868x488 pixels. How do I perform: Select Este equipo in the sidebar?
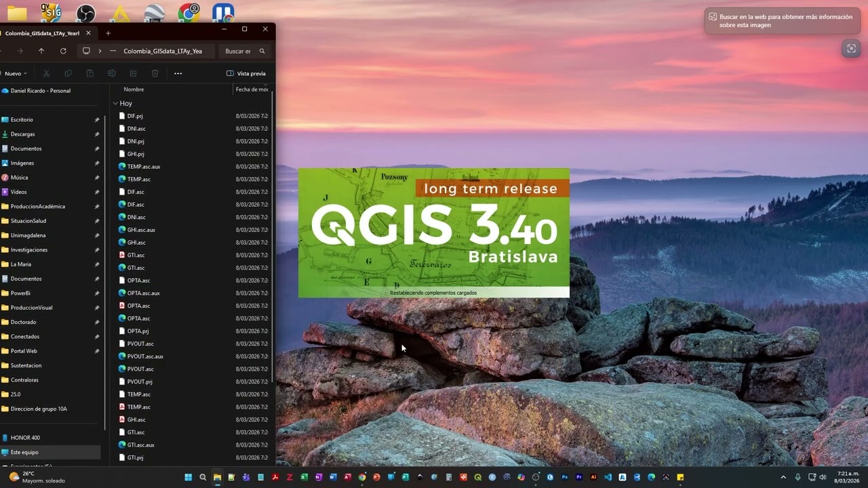click(x=52, y=452)
